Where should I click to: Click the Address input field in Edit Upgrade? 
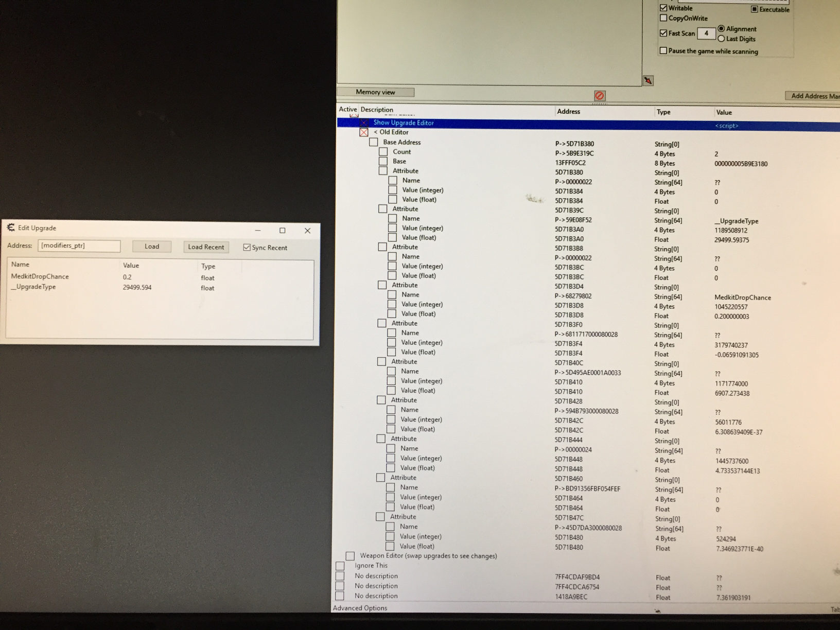click(x=79, y=246)
